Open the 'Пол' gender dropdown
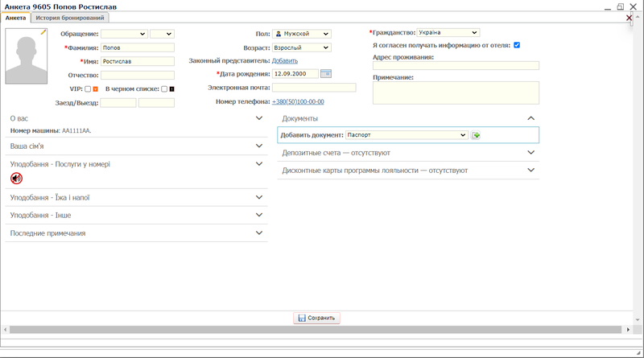Image resolution: width=644 pixels, height=358 pixels. (x=302, y=34)
